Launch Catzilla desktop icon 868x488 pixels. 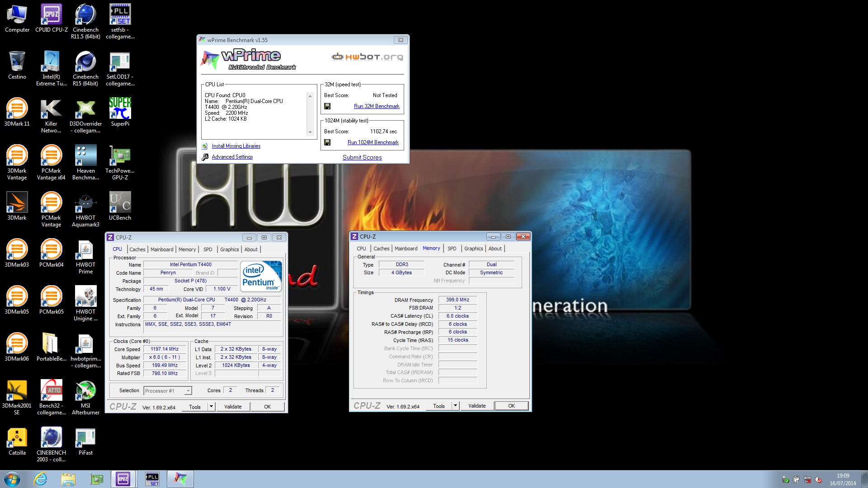click(17, 441)
